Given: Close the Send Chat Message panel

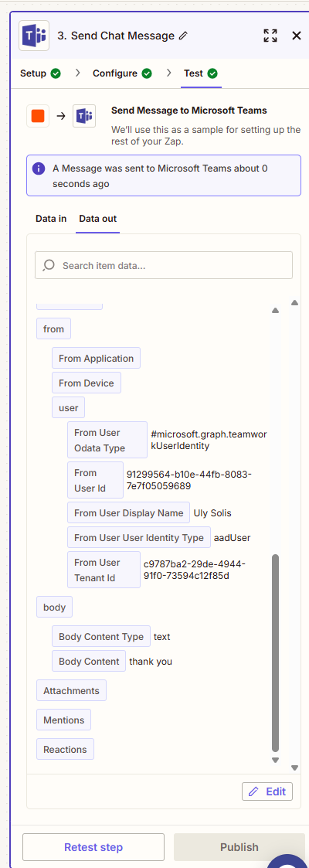Looking at the screenshot, I should tap(297, 36).
